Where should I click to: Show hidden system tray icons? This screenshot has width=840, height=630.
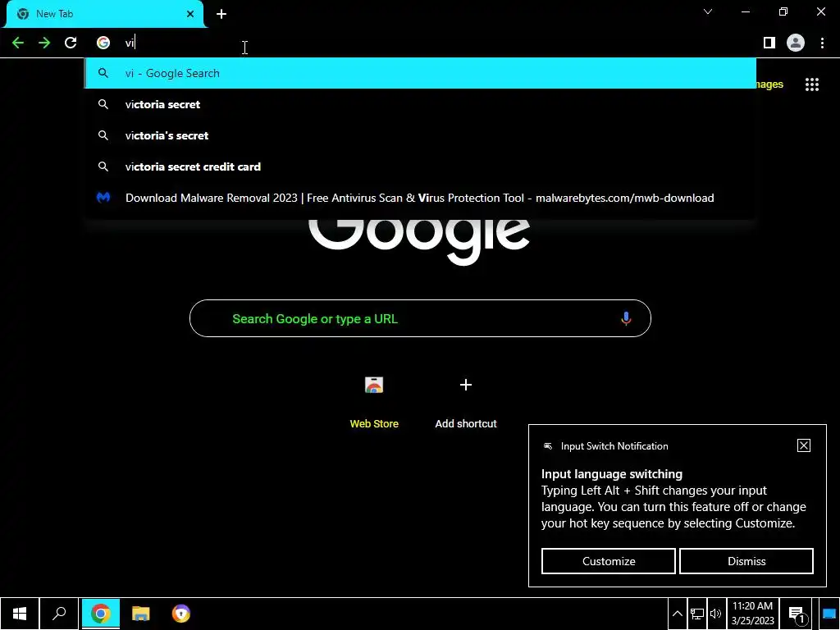click(677, 614)
